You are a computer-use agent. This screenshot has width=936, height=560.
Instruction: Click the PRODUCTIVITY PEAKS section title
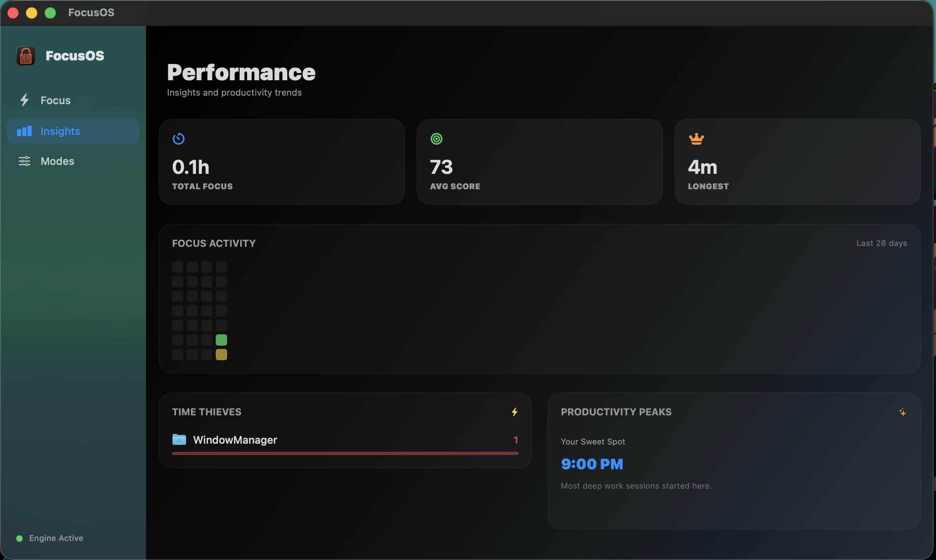click(x=616, y=412)
